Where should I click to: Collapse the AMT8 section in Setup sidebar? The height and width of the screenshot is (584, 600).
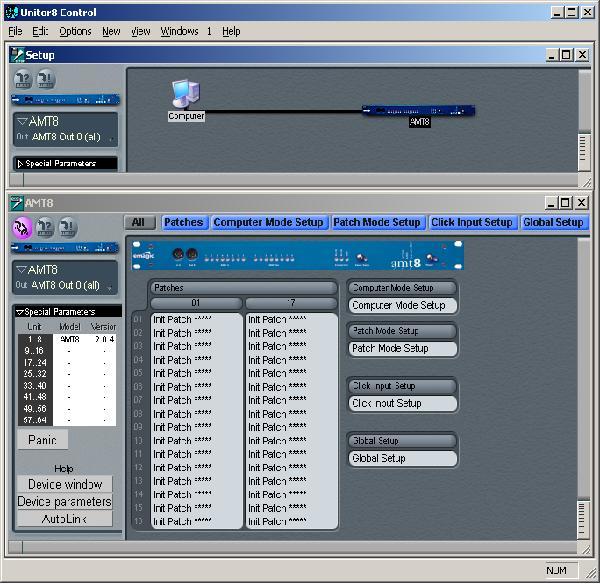(x=22, y=122)
